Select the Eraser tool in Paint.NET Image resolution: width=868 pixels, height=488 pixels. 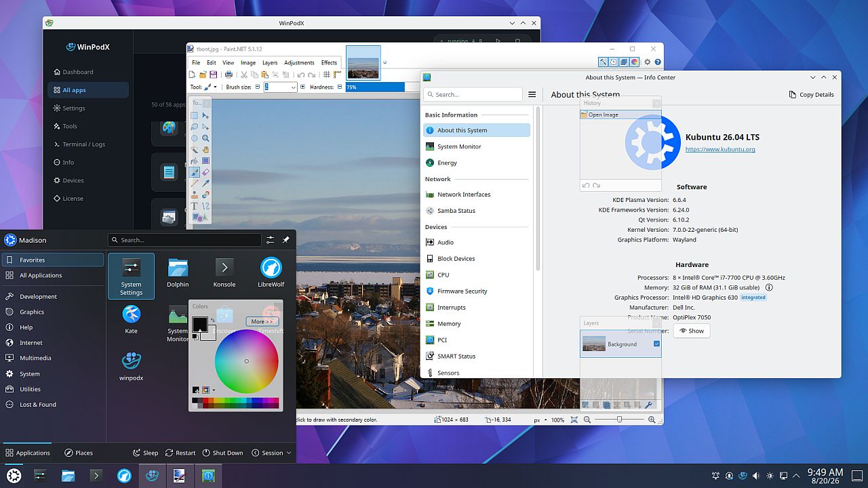point(205,172)
